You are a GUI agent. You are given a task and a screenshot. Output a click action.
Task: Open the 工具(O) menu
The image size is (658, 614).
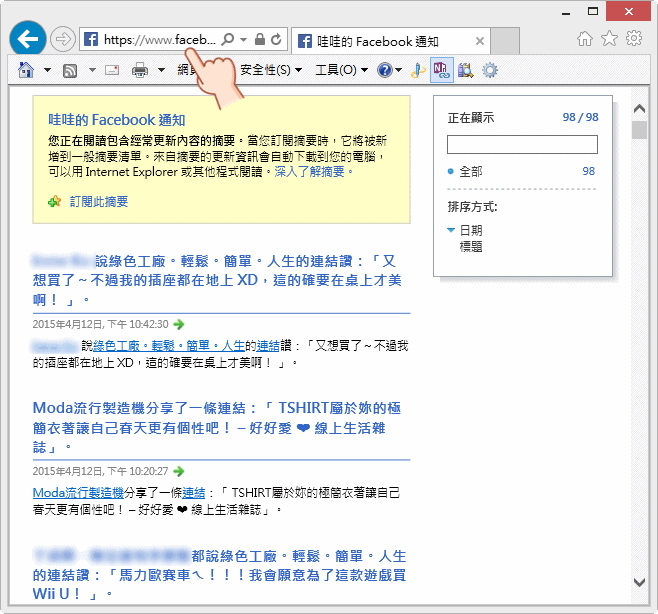[341, 70]
